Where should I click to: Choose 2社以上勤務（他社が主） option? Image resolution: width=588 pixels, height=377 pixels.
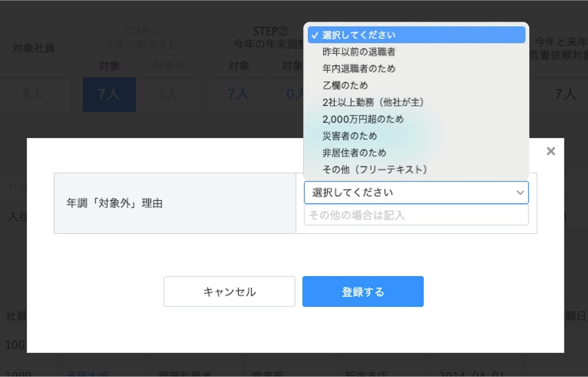(x=373, y=102)
